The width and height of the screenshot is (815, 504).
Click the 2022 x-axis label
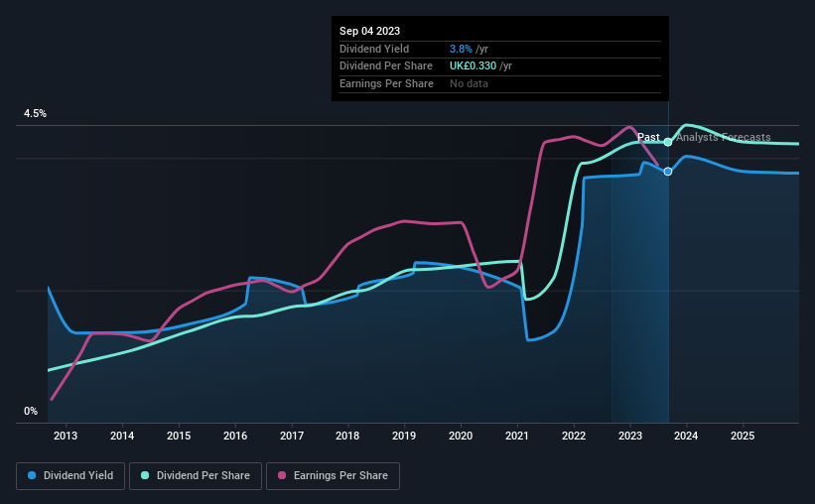pos(574,436)
